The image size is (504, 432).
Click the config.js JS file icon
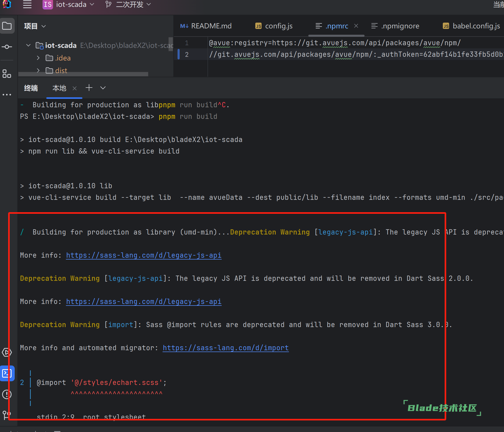tap(258, 26)
